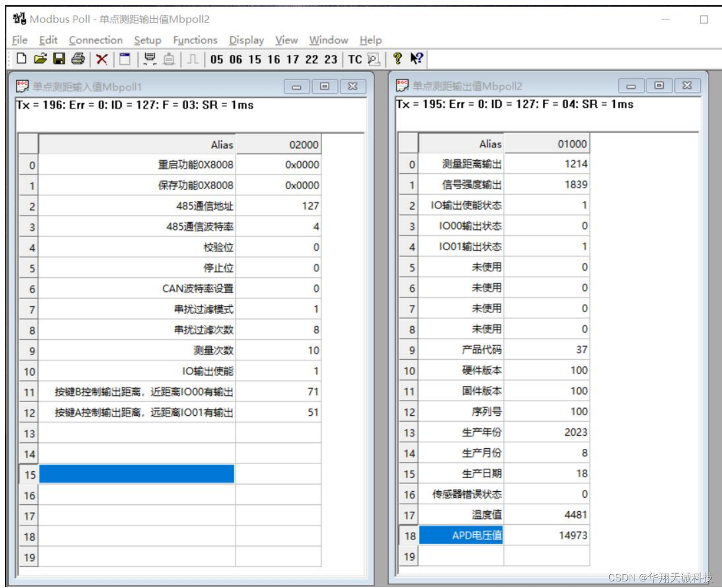Viewport: 722px width, 588px height.
Task: Click the 01000 column header in Mbpoll2
Action: 547,144
